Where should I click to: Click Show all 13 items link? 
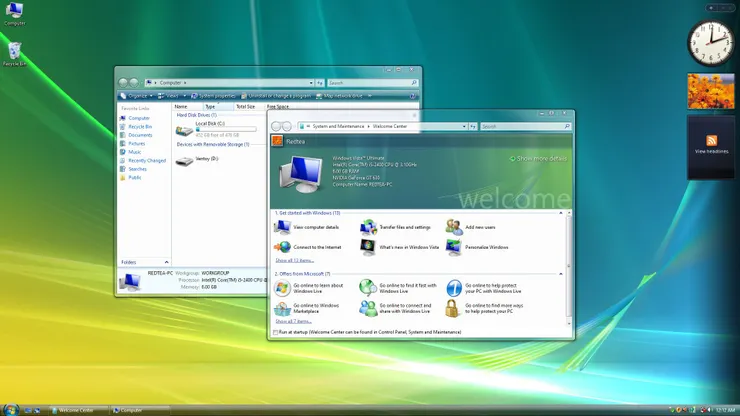pyautogui.click(x=294, y=260)
